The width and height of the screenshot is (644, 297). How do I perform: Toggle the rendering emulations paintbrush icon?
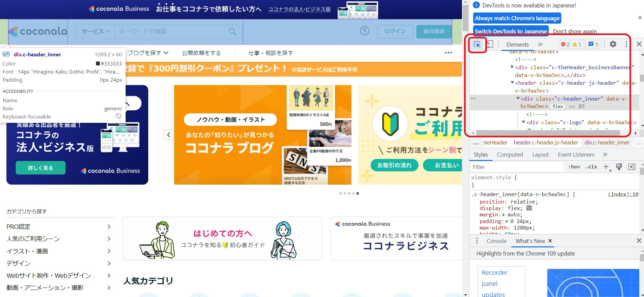point(619,167)
